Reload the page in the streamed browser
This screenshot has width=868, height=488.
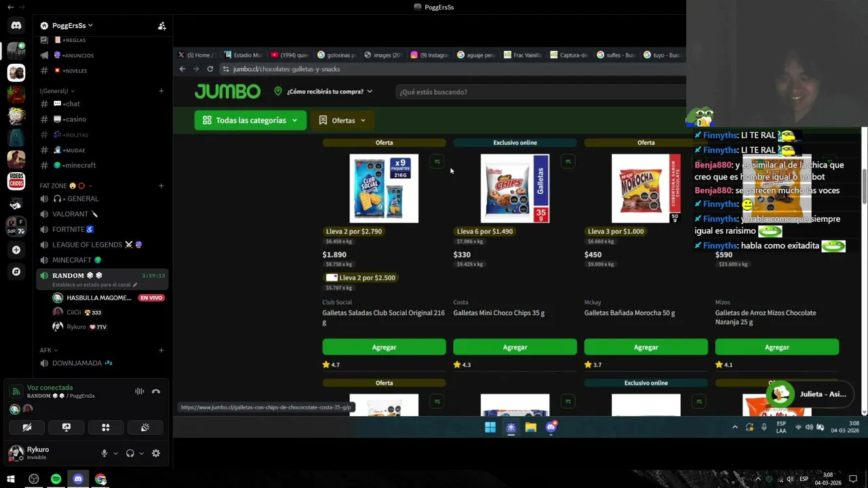[210, 69]
